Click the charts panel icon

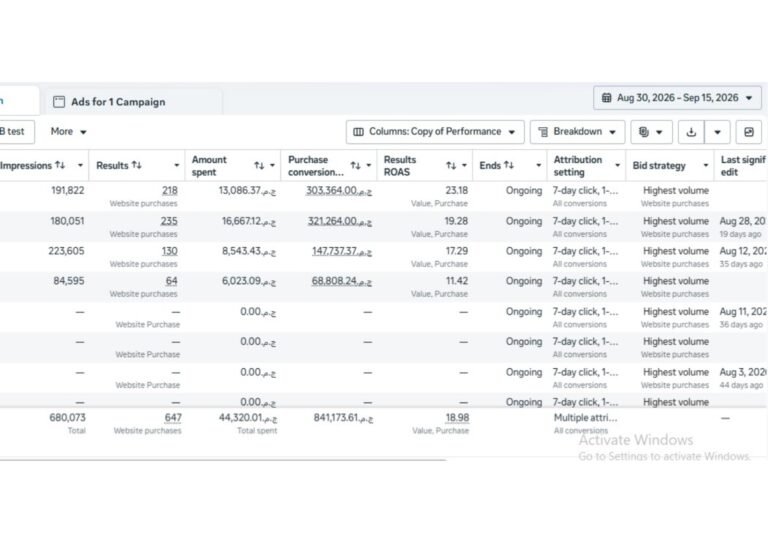click(x=748, y=132)
